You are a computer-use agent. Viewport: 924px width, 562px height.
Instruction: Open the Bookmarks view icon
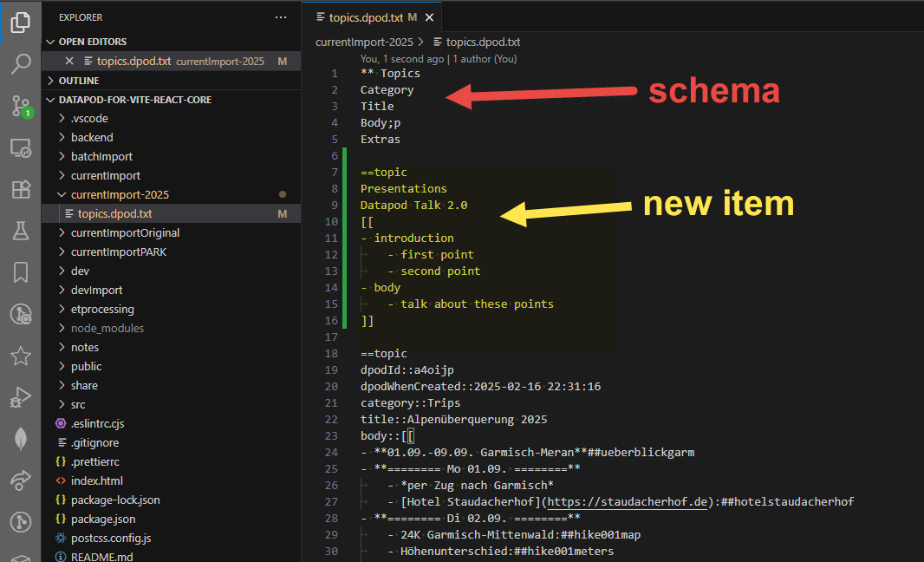click(21, 272)
